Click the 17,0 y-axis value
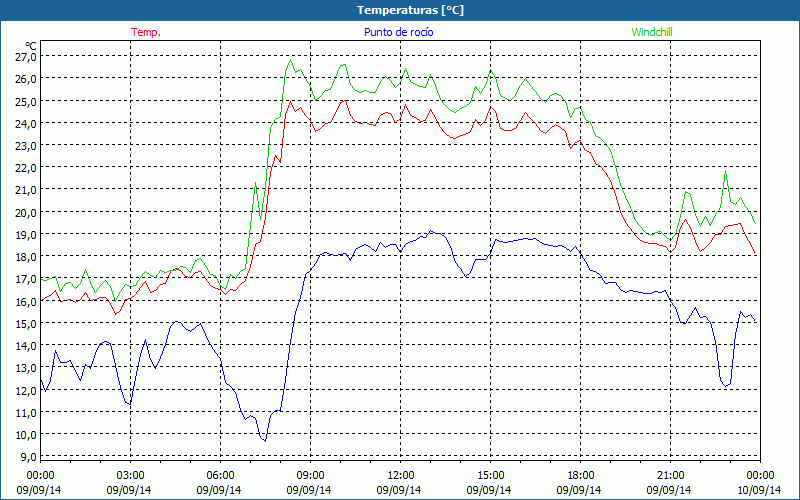The width and height of the screenshot is (800, 500). [x=26, y=279]
